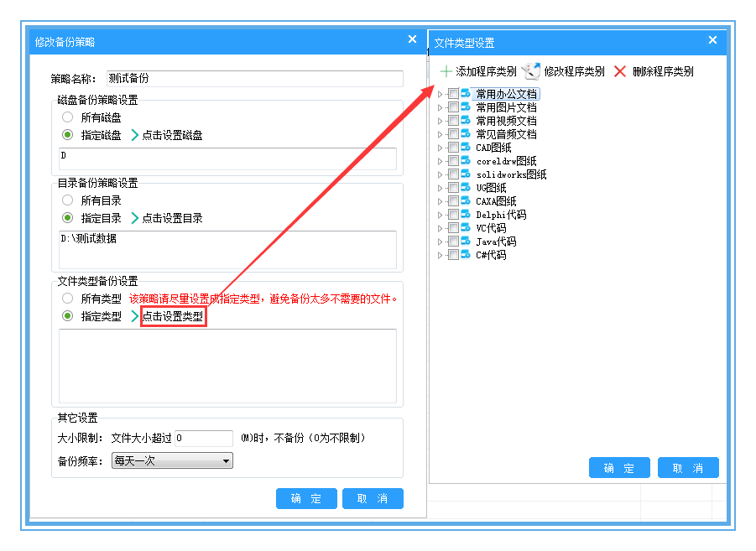Expand the Delphi代码 tree node
This screenshot has width=756, height=551.
click(440, 215)
